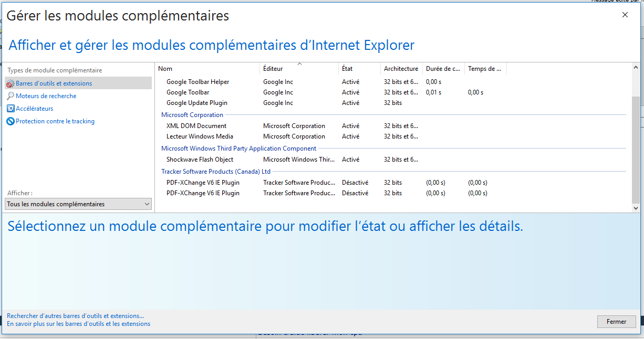Open Rechercher d'autres barres d'outils et extensions link
Image resolution: width=644 pixels, height=339 pixels.
tap(75, 316)
